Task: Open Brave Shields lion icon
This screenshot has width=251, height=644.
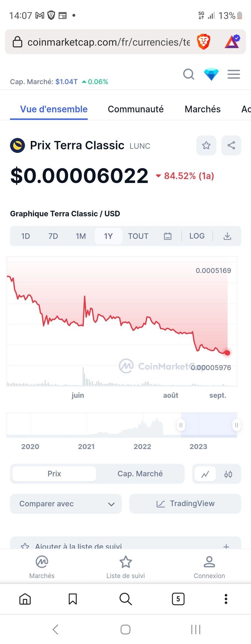Action: (x=204, y=42)
